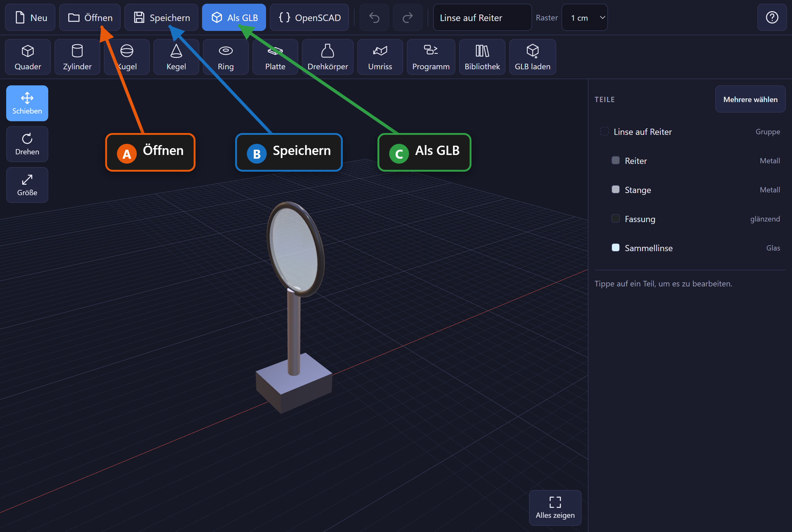Undo the last action

pos(374,18)
